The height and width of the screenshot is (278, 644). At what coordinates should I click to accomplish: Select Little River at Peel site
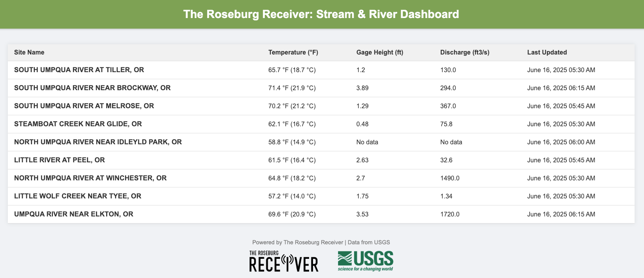(60, 160)
